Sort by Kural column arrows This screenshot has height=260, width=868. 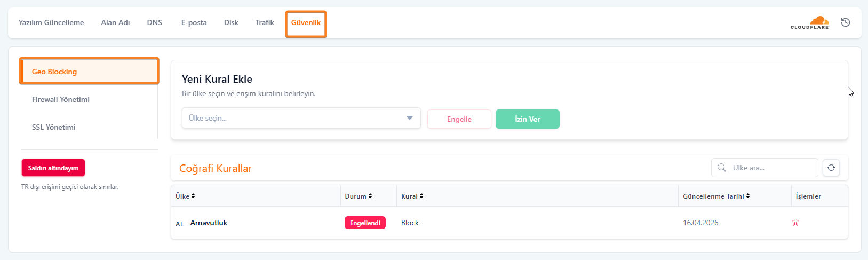coord(421,196)
